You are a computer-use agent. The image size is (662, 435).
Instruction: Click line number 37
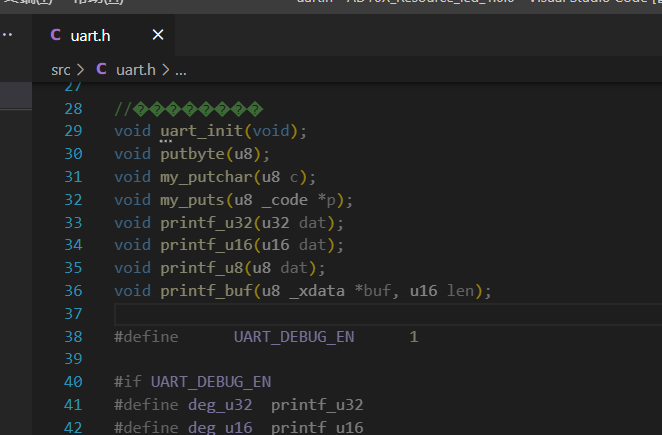(x=73, y=314)
